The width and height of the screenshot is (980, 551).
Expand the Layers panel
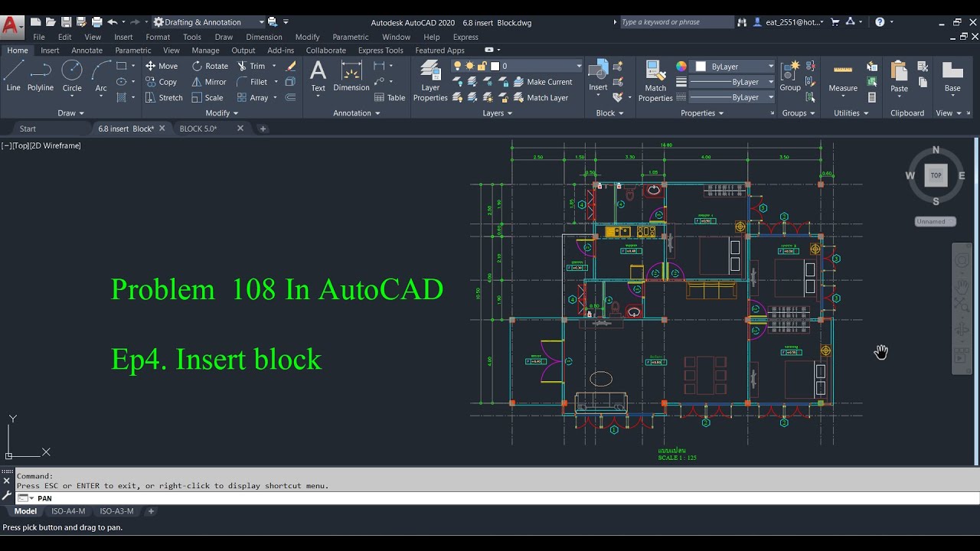pyautogui.click(x=498, y=113)
